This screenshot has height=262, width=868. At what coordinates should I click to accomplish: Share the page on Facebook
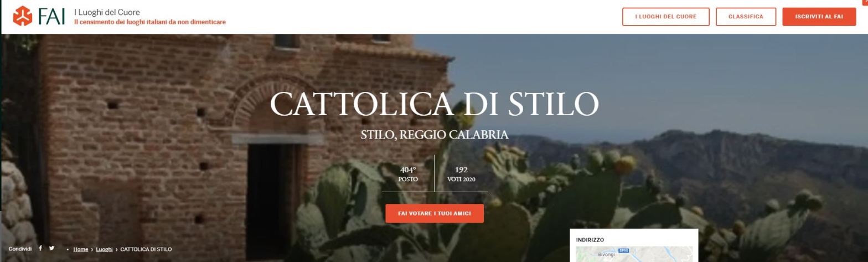pos(40,248)
